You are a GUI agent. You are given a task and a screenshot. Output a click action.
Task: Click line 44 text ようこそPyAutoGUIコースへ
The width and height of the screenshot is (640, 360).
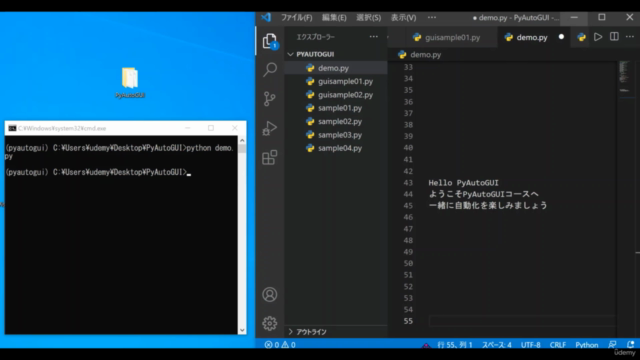pos(483,194)
